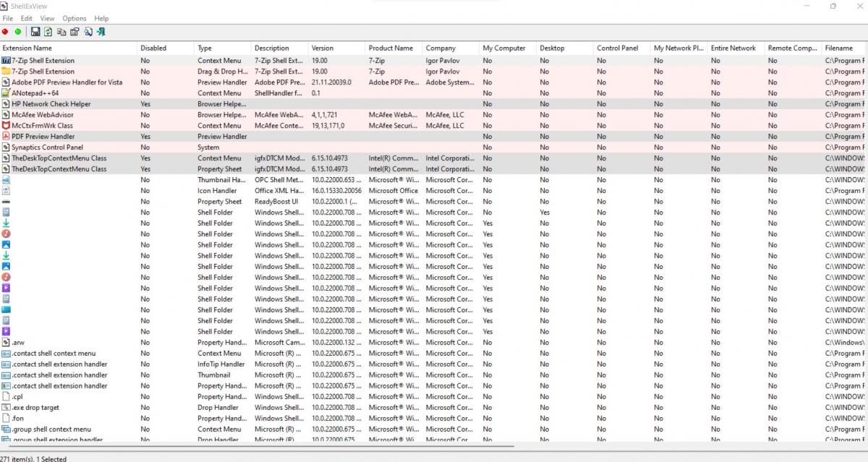Click the icon beside Adobe PDF Preview Handler for Vista

pyautogui.click(x=7, y=82)
